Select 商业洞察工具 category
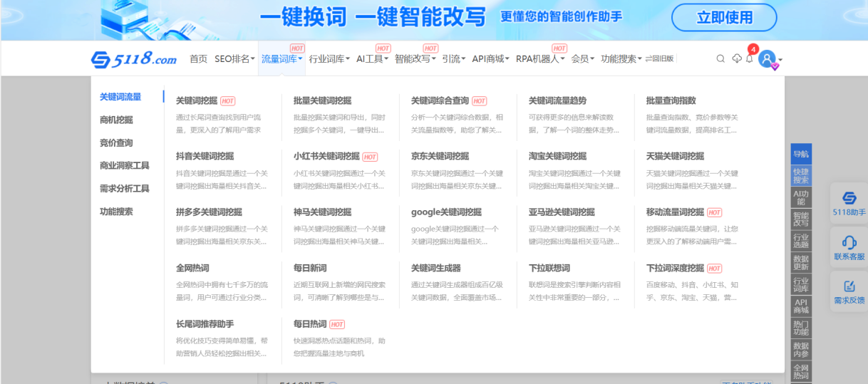The width and height of the screenshot is (868, 384). pyautogui.click(x=125, y=165)
